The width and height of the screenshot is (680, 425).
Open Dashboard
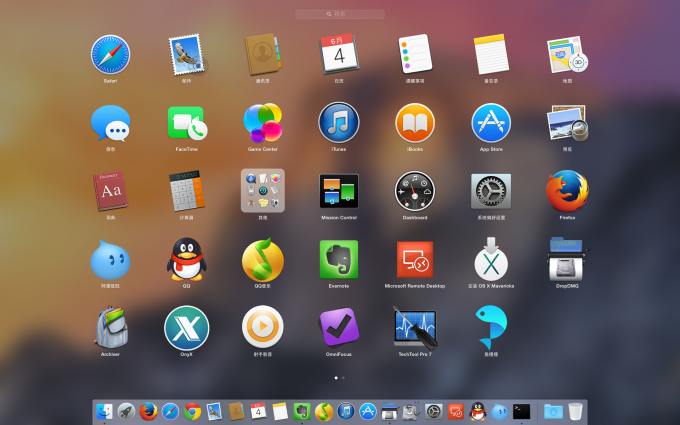(415, 191)
